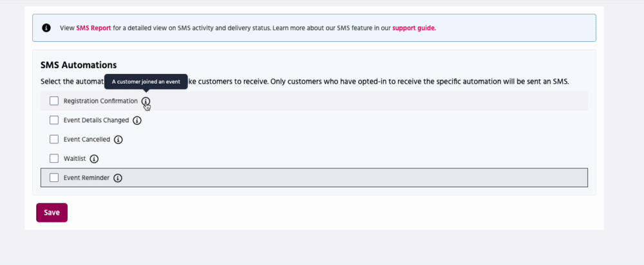This screenshot has width=644, height=265.
Task: Click the Registration Confirmation info icon
Action: tap(146, 101)
